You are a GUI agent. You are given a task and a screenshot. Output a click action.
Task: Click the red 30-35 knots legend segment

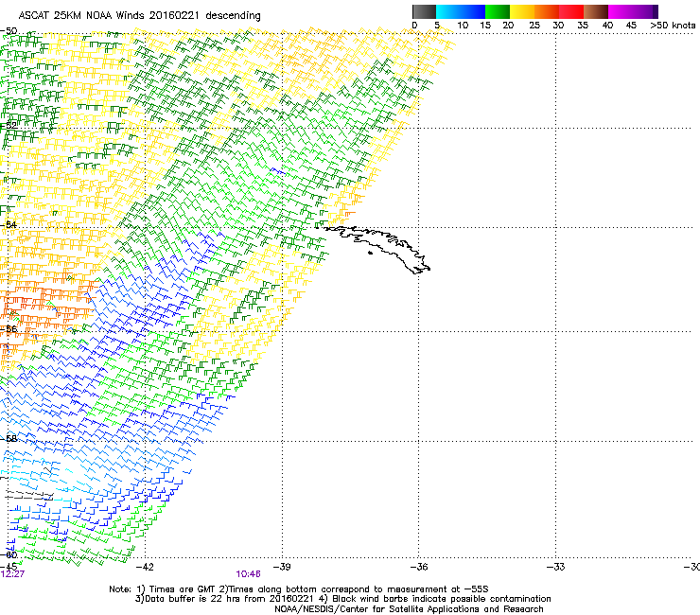coord(571,11)
